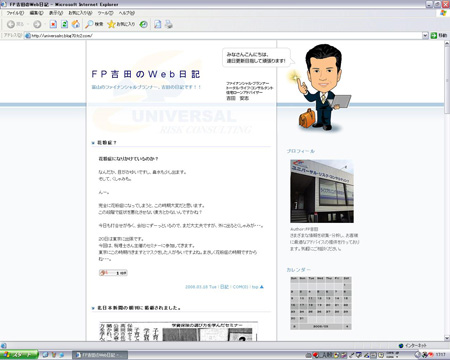Go to Home page icon
This screenshot has width=450, height=360.
[76, 24]
